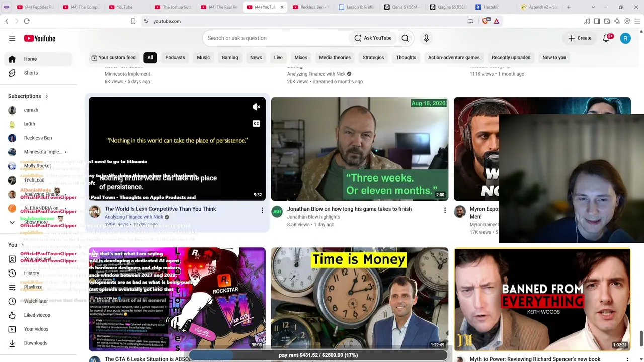Toggle closed captions on the video preview
Viewport: 644px width, 362px height.
point(256,124)
